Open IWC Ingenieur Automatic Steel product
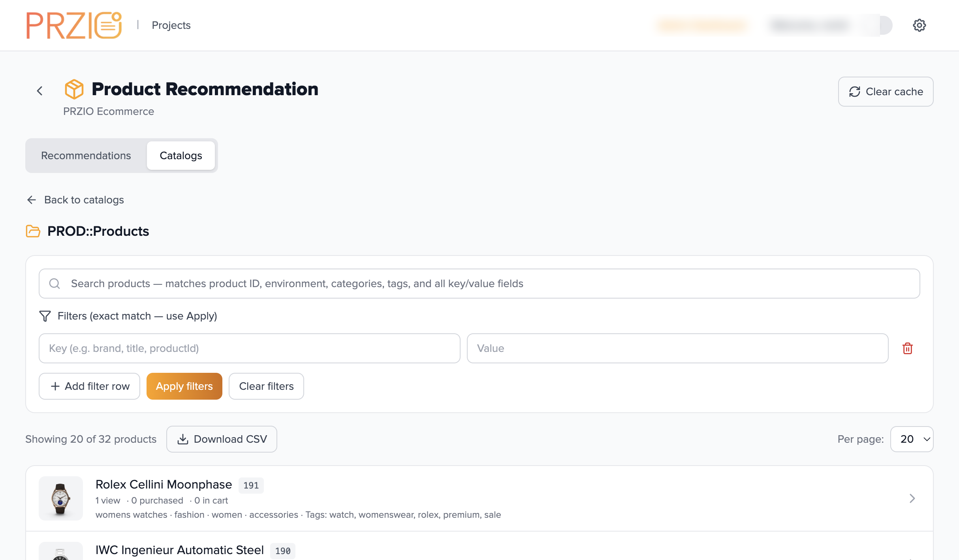 (180, 550)
